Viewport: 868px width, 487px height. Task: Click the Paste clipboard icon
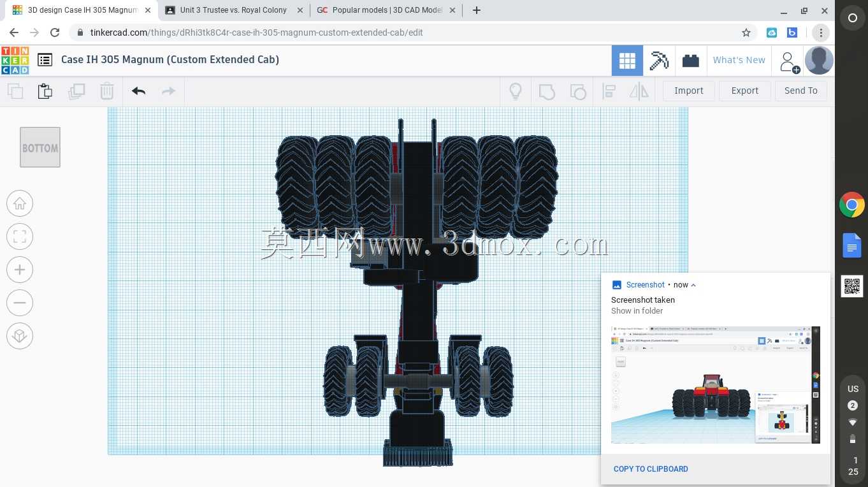[45, 91]
